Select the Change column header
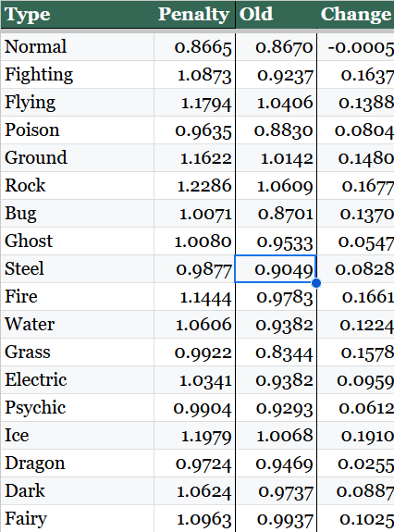This screenshot has height=532, width=394. pos(356,14)
